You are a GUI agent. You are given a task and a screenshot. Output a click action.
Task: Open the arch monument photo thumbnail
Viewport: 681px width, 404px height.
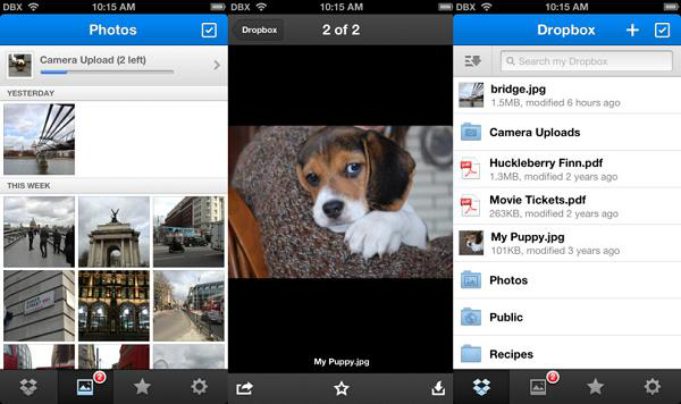click(114, 232)
